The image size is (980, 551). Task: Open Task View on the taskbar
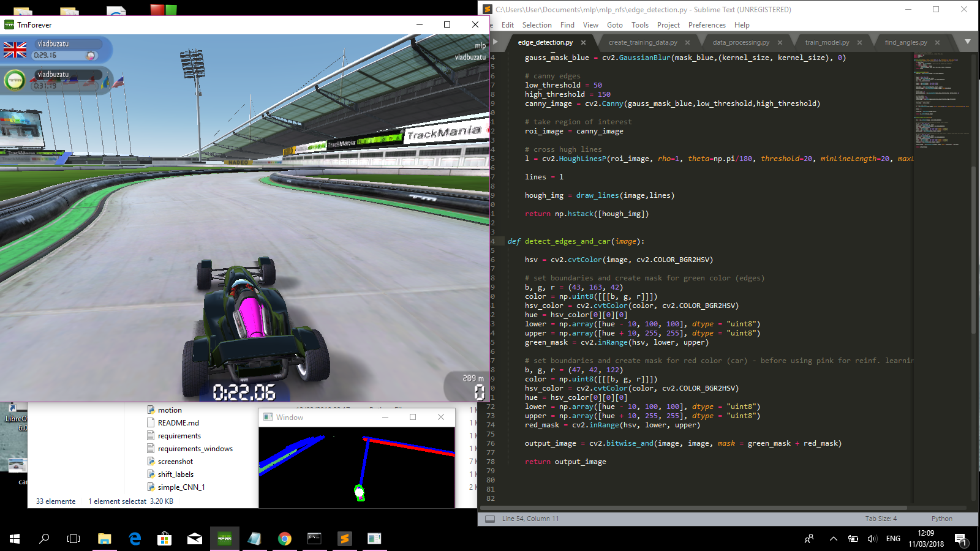click(x=73, y=539)
